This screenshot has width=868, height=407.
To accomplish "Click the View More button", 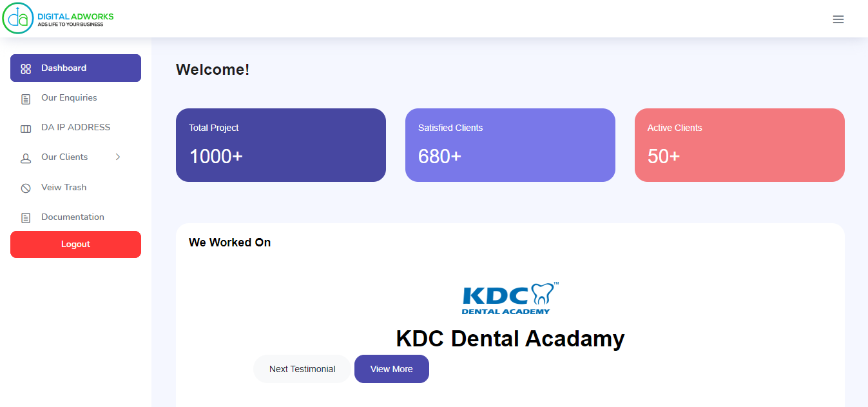I will point(392,369).
